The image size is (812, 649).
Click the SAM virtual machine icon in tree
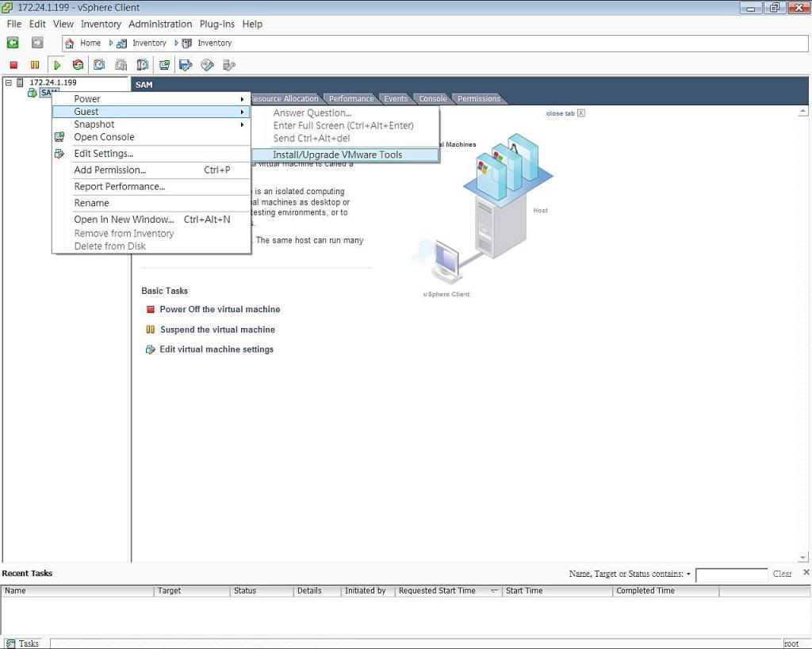click(32, 93)
